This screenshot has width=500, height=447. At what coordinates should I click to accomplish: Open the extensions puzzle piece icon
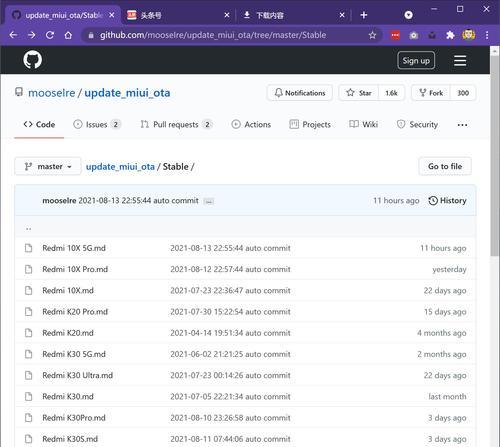pos(450,35)
